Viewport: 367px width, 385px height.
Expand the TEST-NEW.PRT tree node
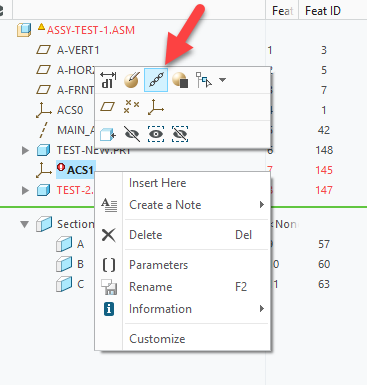pyautogui.click(x=25, y=150)
